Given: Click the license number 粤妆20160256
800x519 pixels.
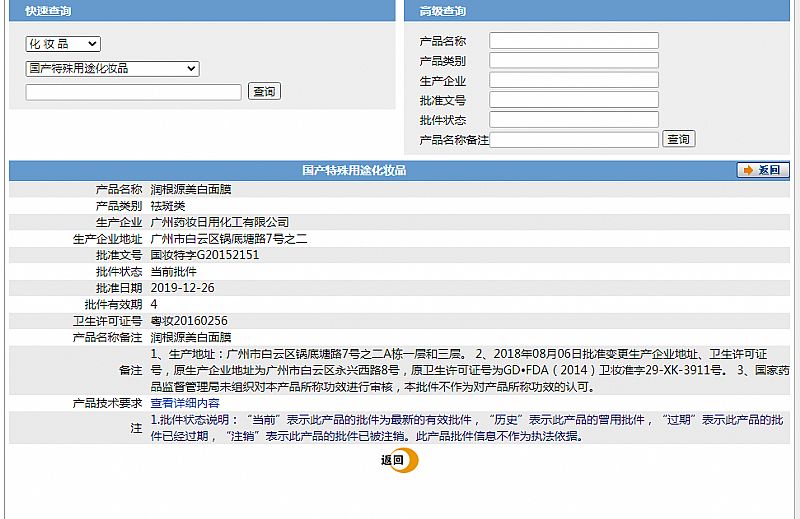Looking at the screenshot, I should [188, 321].
